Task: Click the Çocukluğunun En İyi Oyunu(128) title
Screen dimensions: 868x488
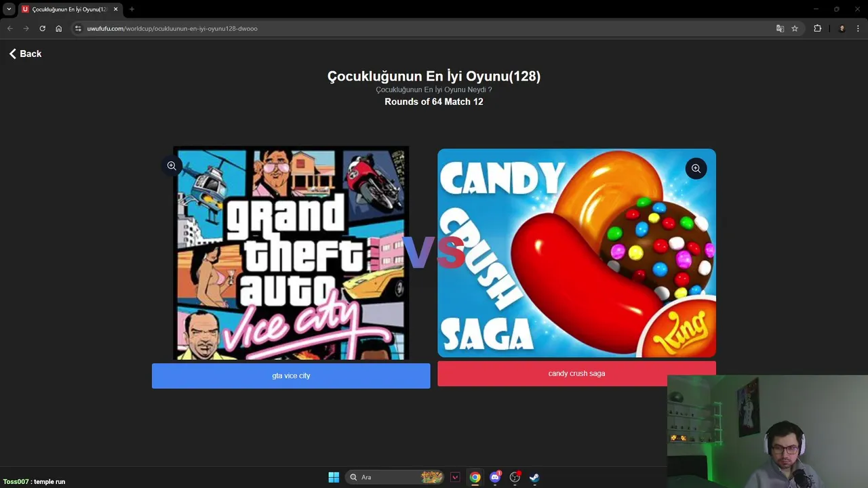Action: (434, 76)
